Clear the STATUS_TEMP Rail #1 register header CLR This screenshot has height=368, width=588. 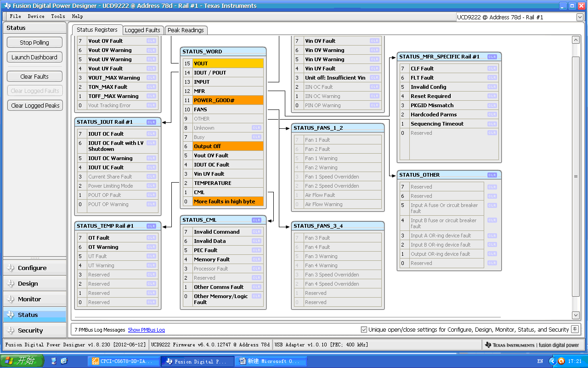click(x=151, y=226)
